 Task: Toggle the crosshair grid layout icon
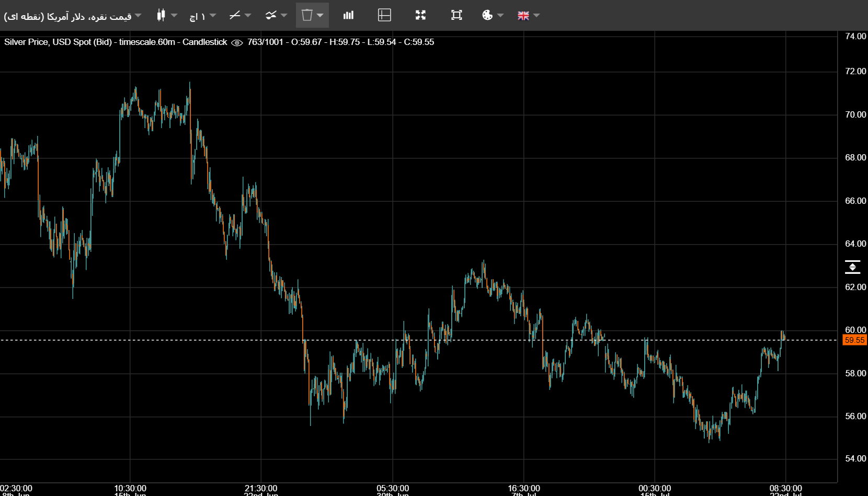click(x=384, y=15)
